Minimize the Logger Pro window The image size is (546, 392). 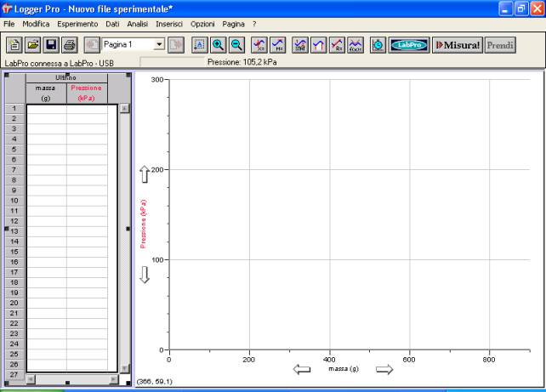point(505,9)
